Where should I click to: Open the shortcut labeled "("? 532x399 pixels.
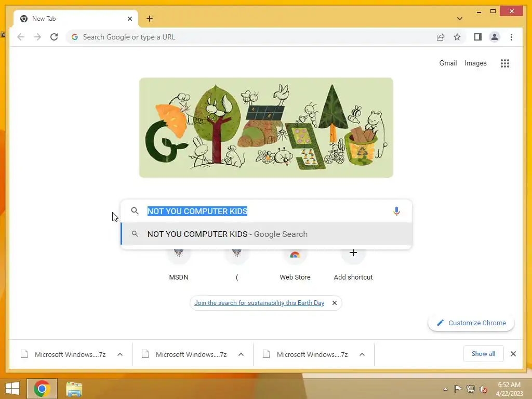point(237,264)
